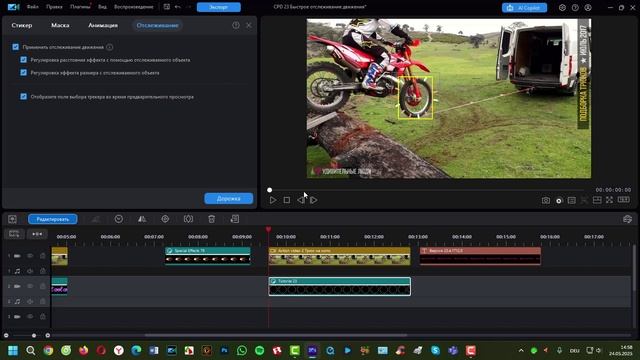Open the Вид menu

102,7
